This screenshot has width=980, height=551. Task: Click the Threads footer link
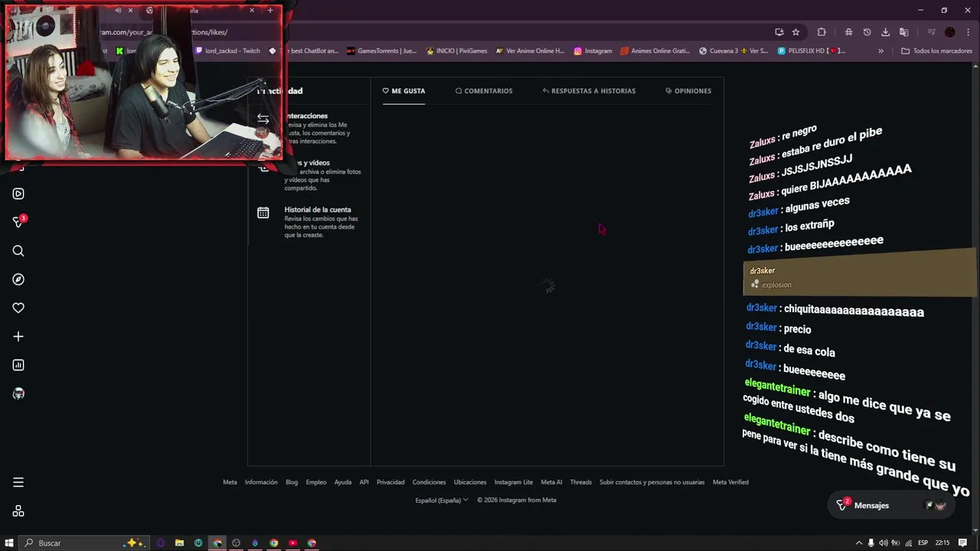pyautogui.click(x=580, y=482)
